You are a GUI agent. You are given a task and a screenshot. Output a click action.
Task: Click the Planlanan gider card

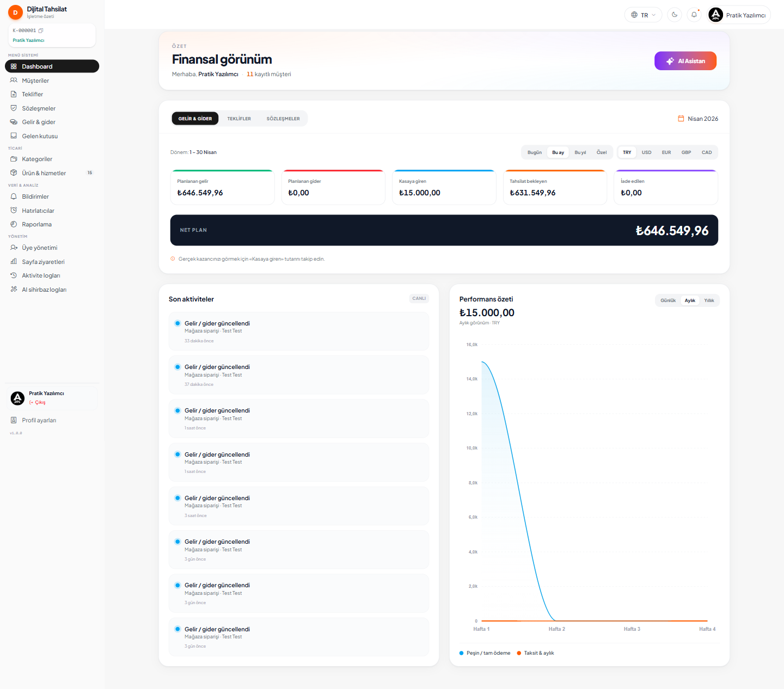tap(333, 187)
